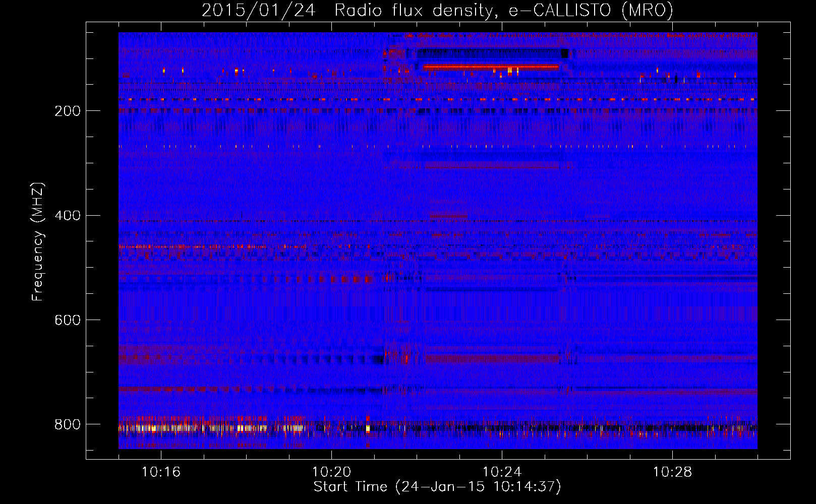Click the 600 frequency tick label
Image resolution: width=816 pixels, height=504 pixels.
click(x=68, y=320)
